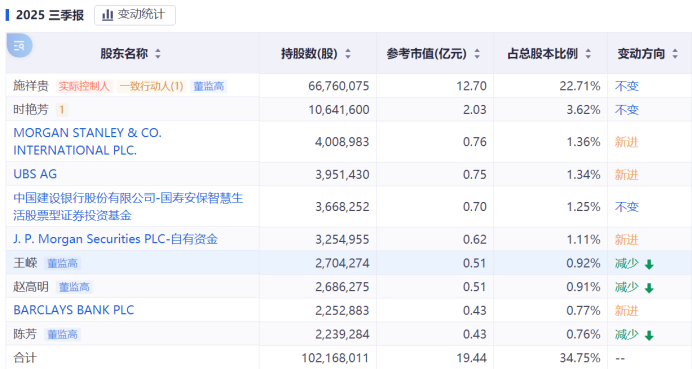The height and width of the screenshot is (369, 692).
Task: Click total market value 19.44
Action: [x=471, y=358]
